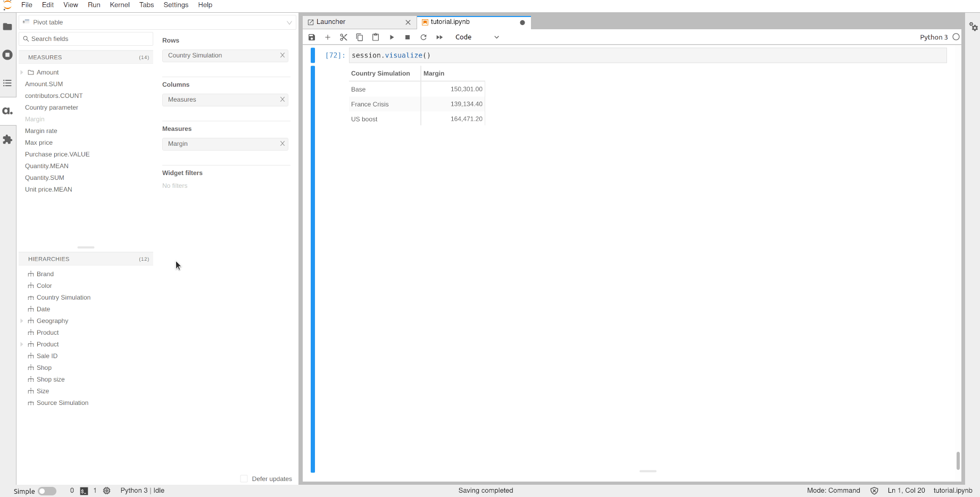Enable the Defer updates checkbox

point(244,479)
